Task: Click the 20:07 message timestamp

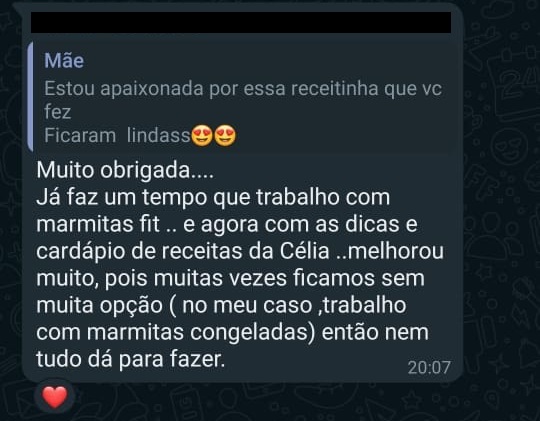Action: click(429, 368)
